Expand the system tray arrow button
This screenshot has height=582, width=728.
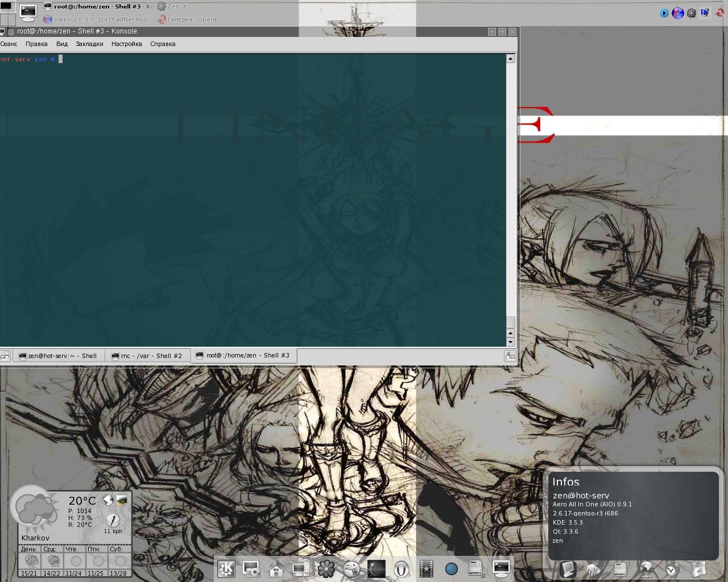coord(664,13)
